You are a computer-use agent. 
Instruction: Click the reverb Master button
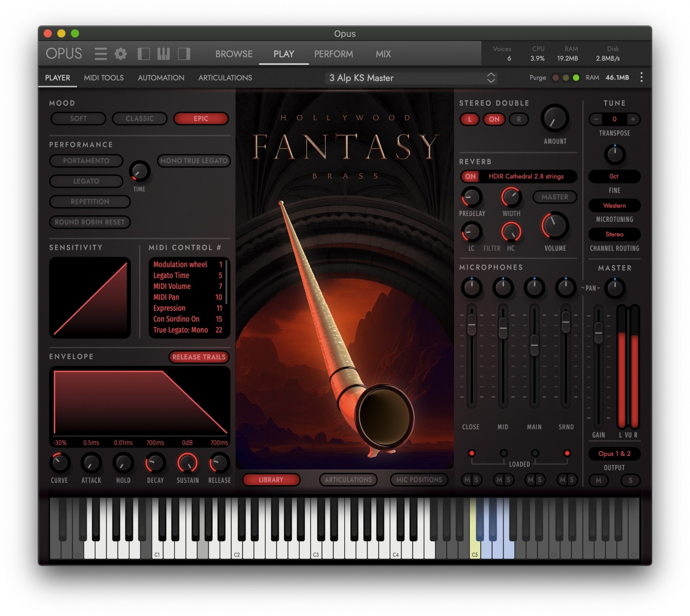click(x=555, y=197)
